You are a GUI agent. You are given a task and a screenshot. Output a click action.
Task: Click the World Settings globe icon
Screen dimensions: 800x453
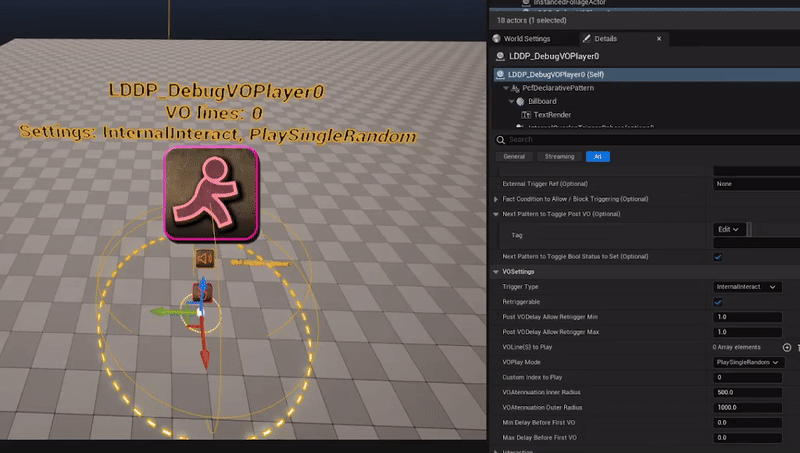coord(496,39)
